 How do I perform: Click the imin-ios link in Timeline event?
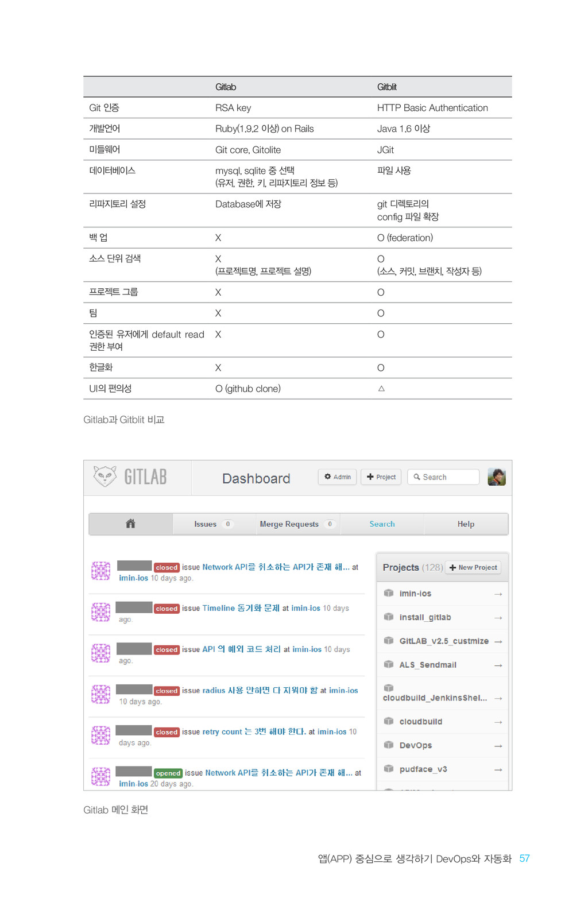pyautogui.click(x=305, y=608)
